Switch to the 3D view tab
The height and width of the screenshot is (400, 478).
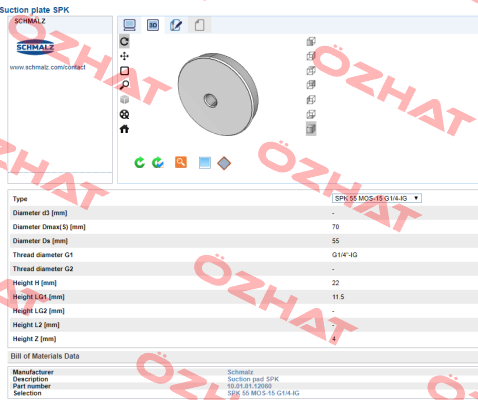pos(153,25)
